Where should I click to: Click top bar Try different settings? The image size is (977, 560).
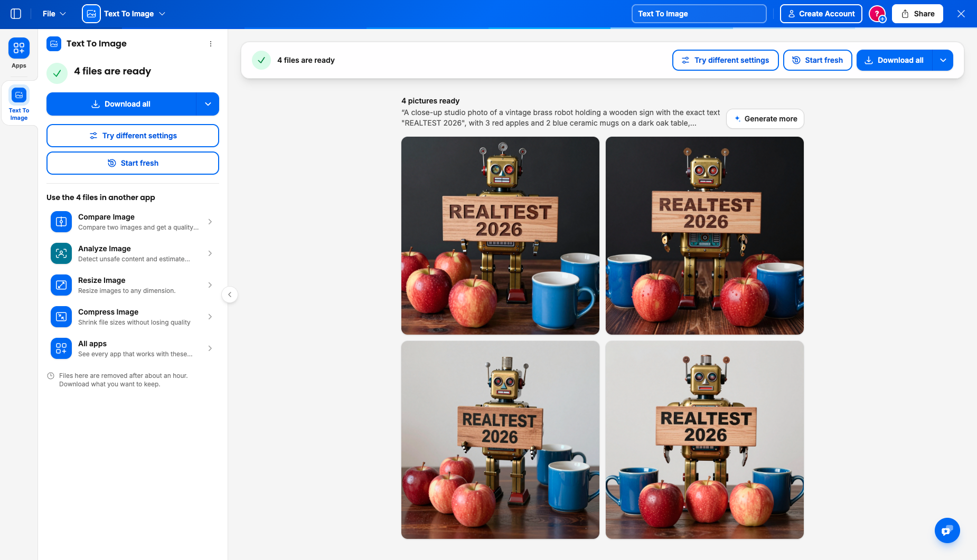click(x=725, y=60)
